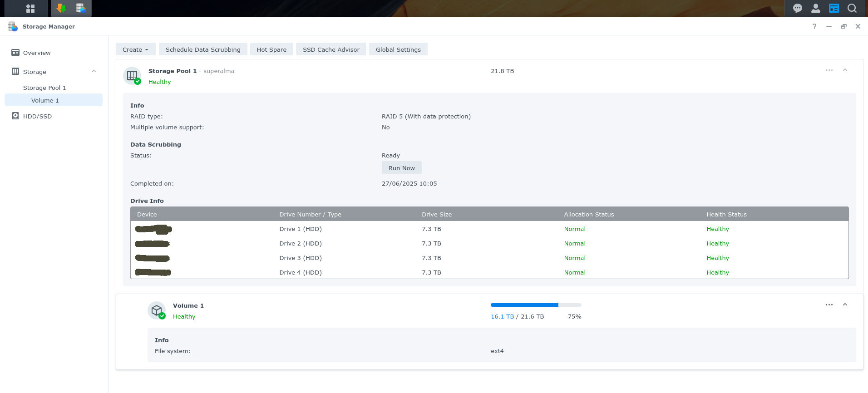
Task: Open Download Station from the taskbar
Action: pos(61,8)
